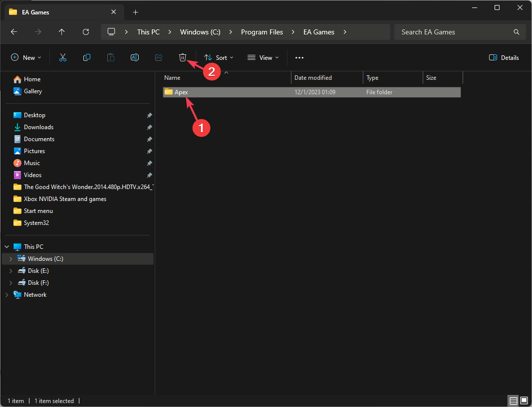Select Disk (E:) in navigation pane
The width and height of the screenshot is (532, 407).
[x=38, y=271]
